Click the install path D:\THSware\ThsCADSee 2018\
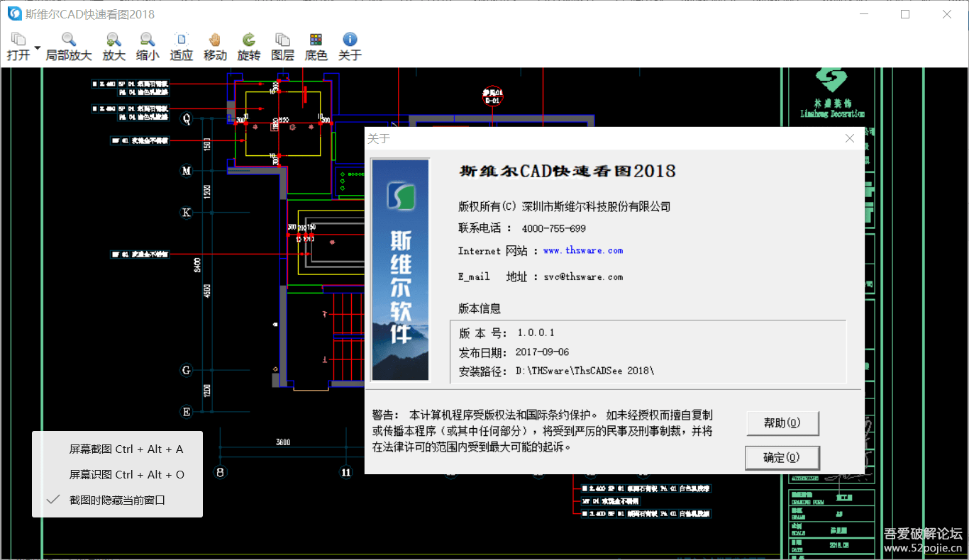The width and height of the screenshot is (969, 560). click(585, 371)
